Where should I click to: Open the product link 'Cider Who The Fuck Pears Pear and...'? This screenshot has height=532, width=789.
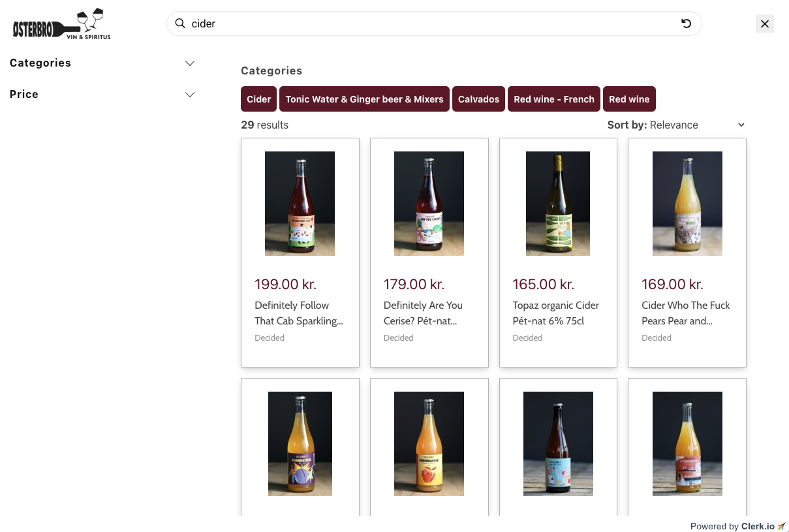tap(686, 313)
